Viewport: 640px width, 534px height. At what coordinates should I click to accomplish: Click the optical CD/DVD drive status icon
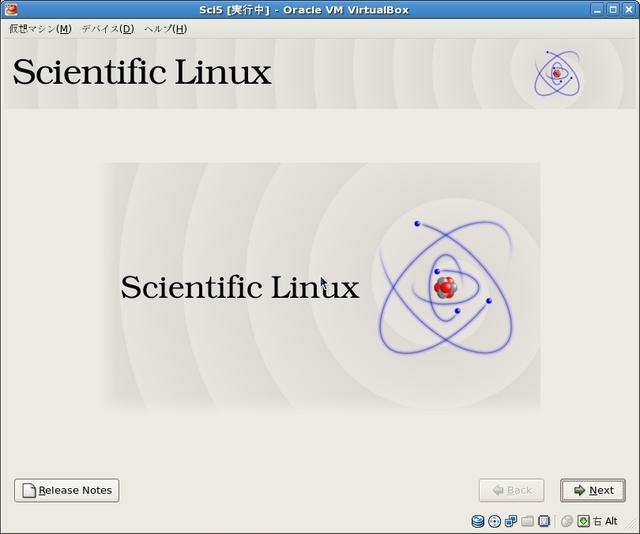[x=494, y=521]
